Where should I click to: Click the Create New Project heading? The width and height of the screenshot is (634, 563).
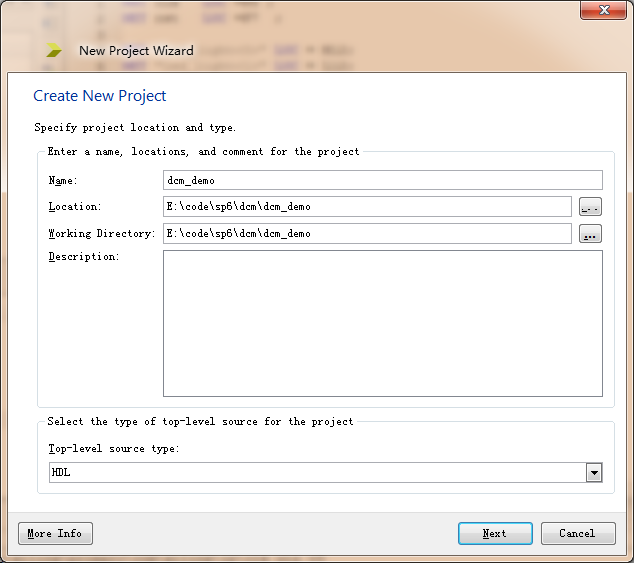[x=100, y=96]
